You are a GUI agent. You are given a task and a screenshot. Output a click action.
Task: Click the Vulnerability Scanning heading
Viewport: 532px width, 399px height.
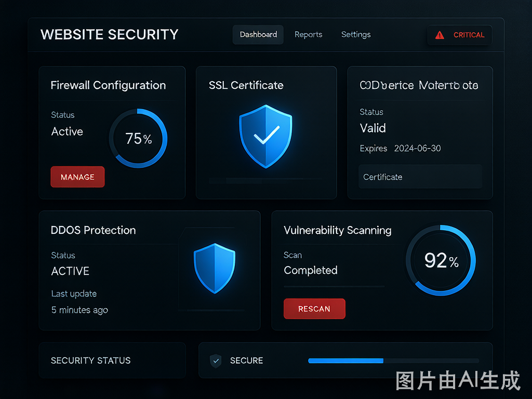338,230
